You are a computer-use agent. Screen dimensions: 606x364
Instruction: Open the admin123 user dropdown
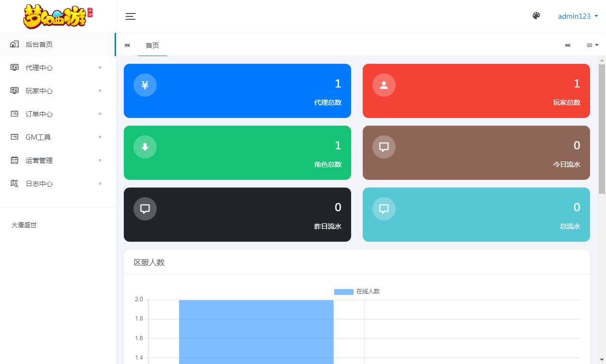(x=578, y=16)
